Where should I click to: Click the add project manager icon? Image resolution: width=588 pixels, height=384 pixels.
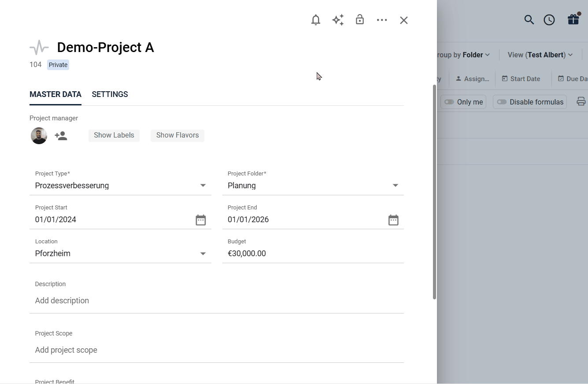[x=61, y=136]
